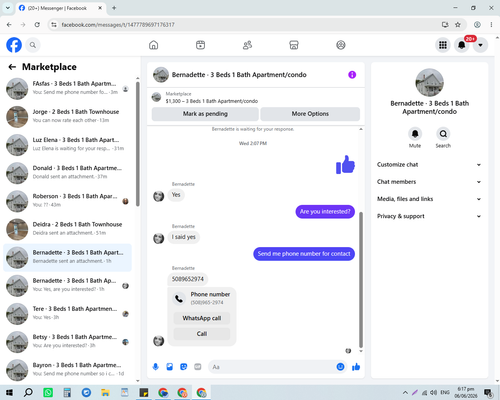The width and height of the screenshot is (500, 400).
Task: Open Bayron 3 Beds conversation
Action: [67, 370]
